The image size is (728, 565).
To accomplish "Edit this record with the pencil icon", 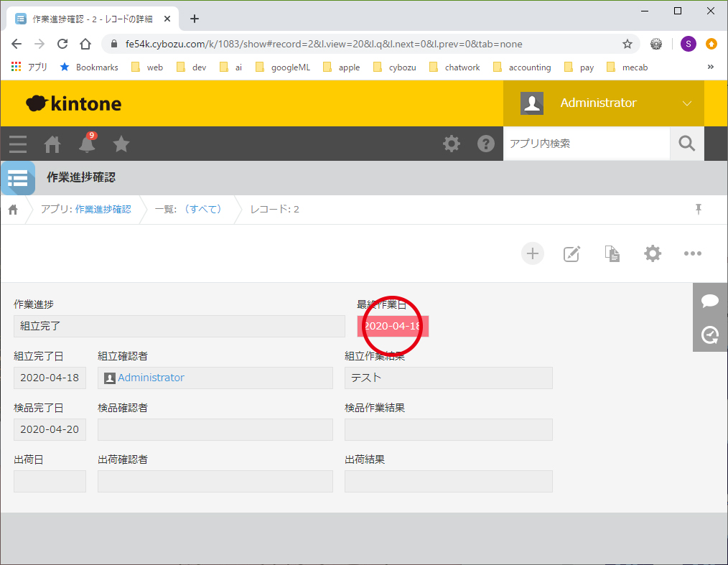I will (x=571, y=253).
